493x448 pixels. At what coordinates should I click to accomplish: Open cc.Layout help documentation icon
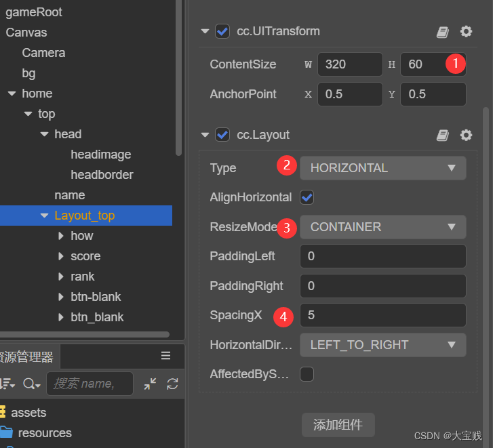click(443, 136)
